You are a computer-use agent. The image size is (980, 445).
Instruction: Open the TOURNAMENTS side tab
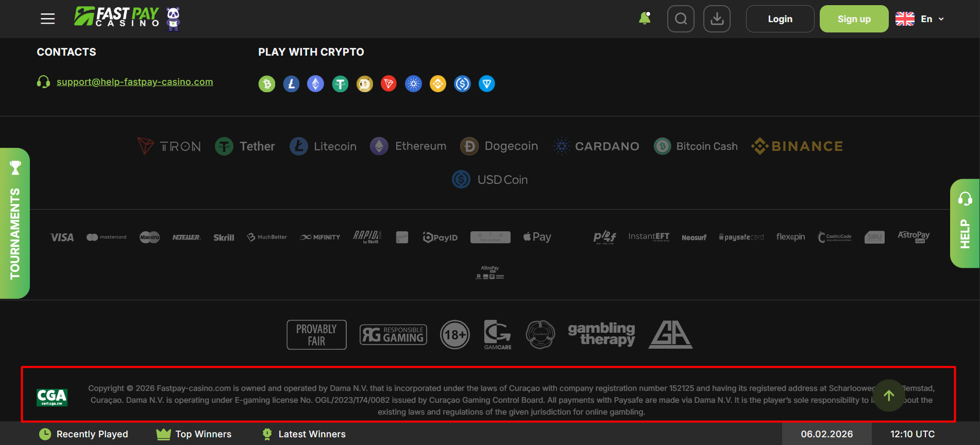point(15,223)
